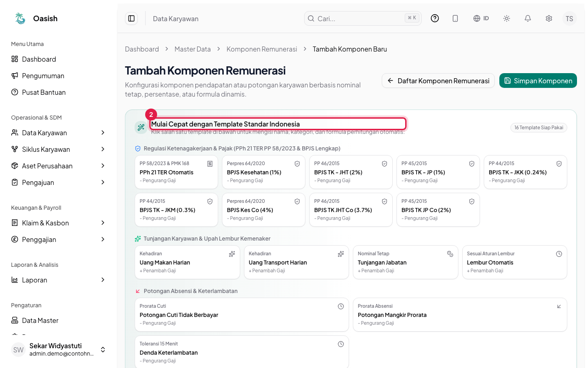The image size is (588, 368).
Task: Open Pengumuman in the sidebar
Action: pos(59,76)
